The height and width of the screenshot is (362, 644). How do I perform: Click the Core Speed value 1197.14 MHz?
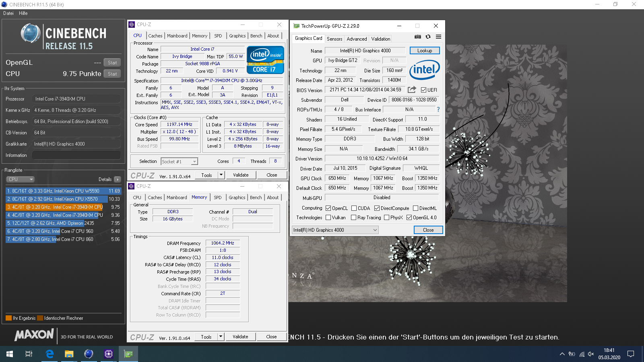pos(180,125)
